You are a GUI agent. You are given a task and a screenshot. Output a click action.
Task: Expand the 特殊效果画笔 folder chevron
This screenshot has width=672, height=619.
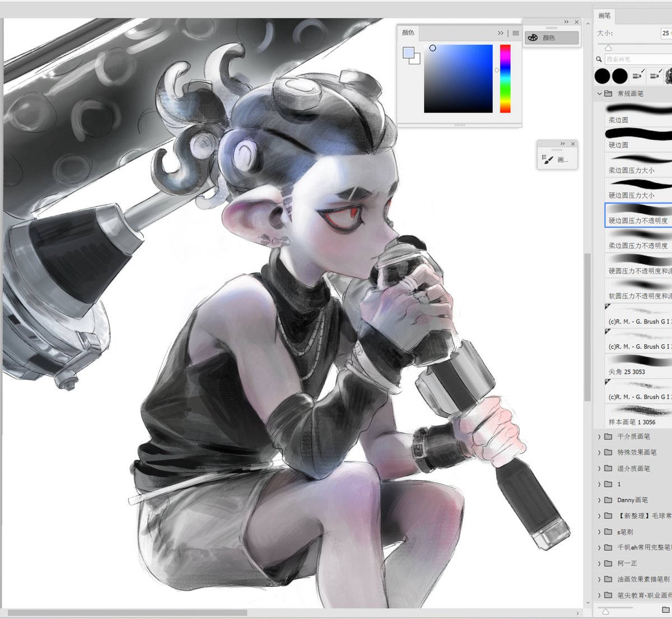coord(599,452)
